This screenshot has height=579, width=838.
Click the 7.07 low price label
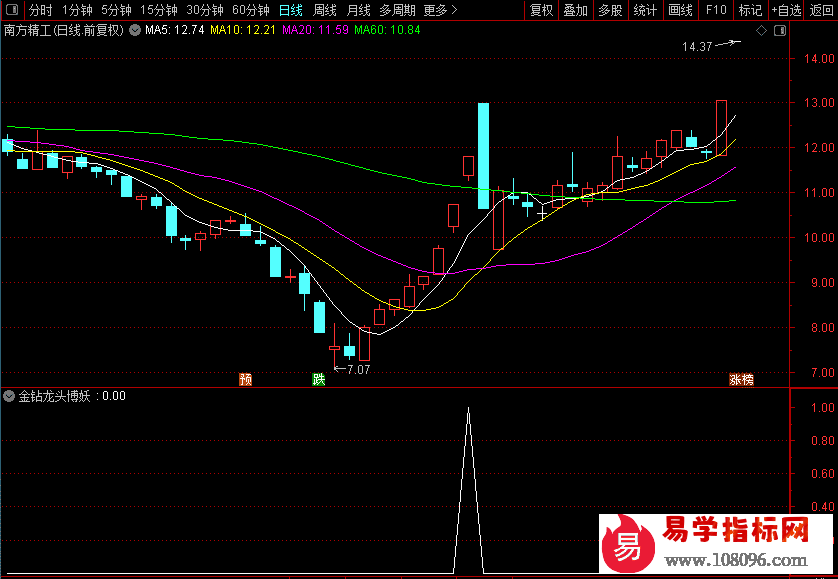point(359,369)
